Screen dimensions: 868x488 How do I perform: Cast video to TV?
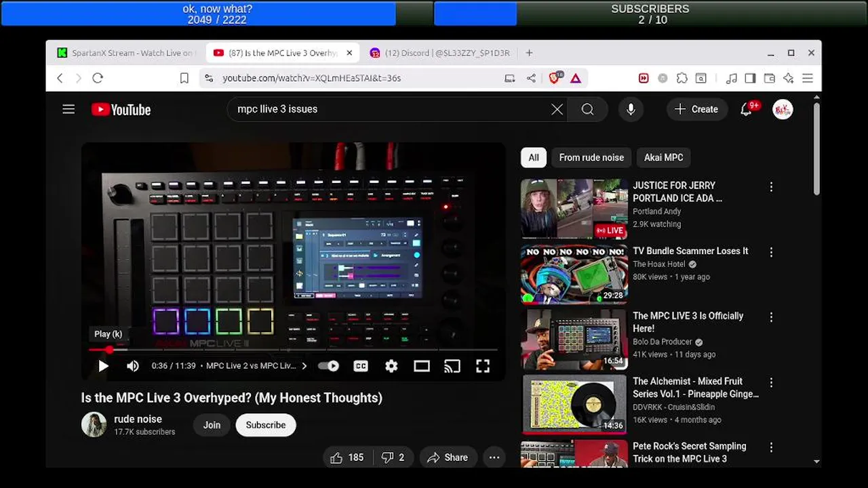point(452,366)
